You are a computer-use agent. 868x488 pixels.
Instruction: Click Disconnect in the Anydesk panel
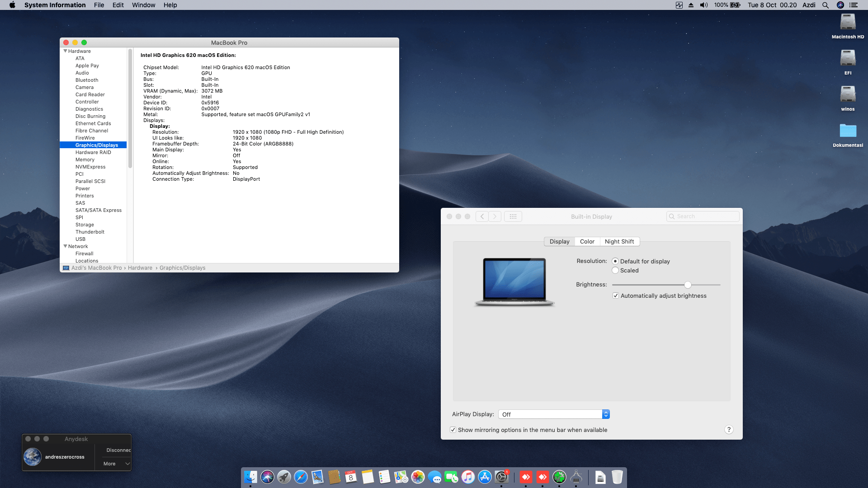pos(118,450)
